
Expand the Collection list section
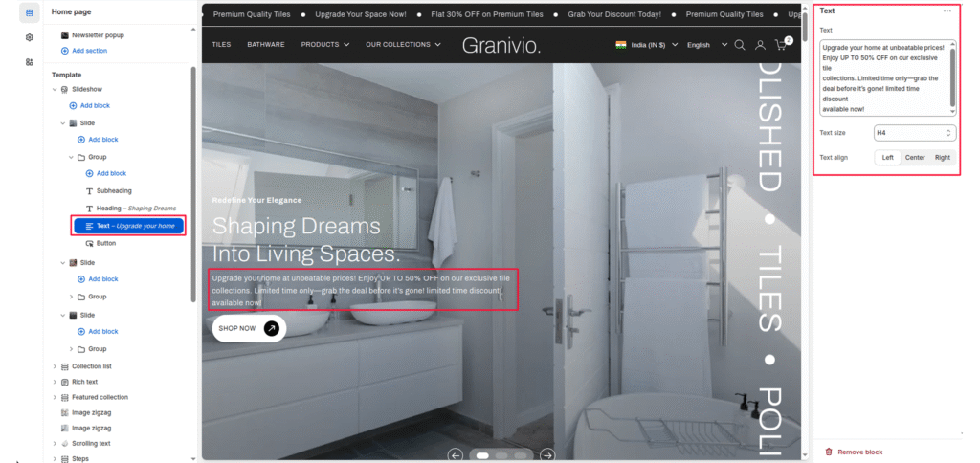click(55, 366)
